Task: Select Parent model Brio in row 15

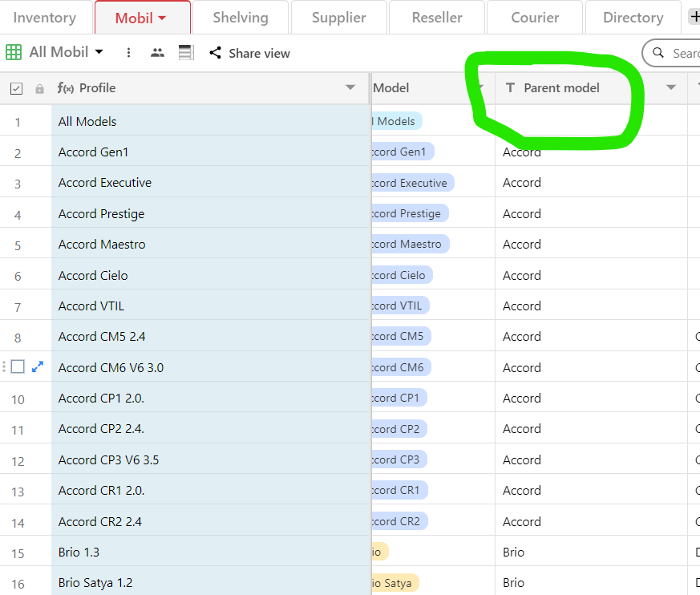Action: tap(591, 552)
